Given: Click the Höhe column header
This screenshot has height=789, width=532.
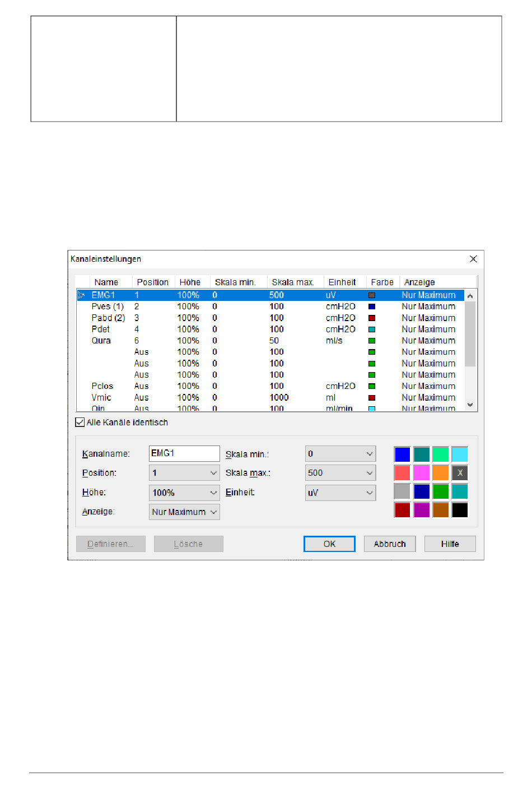Looking at the screenshot, I should coord(192,282).
